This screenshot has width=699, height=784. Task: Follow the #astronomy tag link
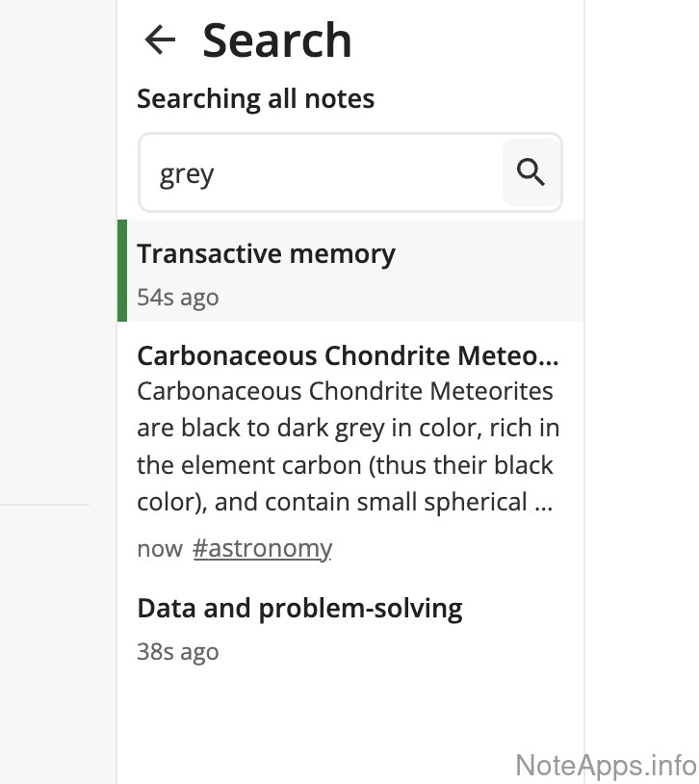[262, 549]
